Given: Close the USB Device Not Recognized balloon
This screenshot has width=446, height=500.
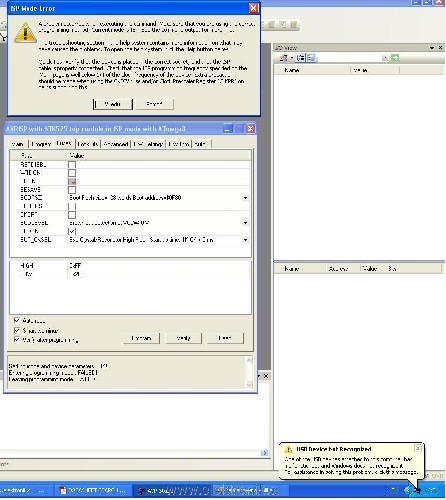Looking at the screenshot, I should (418, 448).
